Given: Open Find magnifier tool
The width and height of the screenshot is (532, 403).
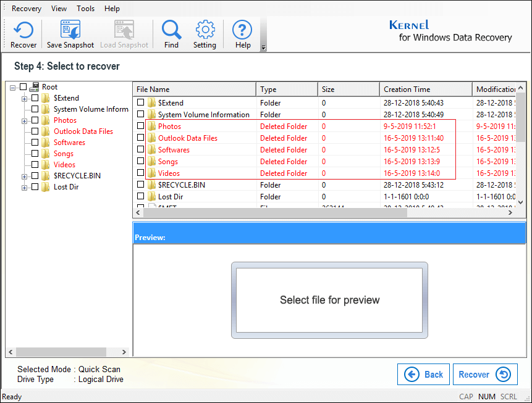Looking at the screenshot, I should pos(171,30).
